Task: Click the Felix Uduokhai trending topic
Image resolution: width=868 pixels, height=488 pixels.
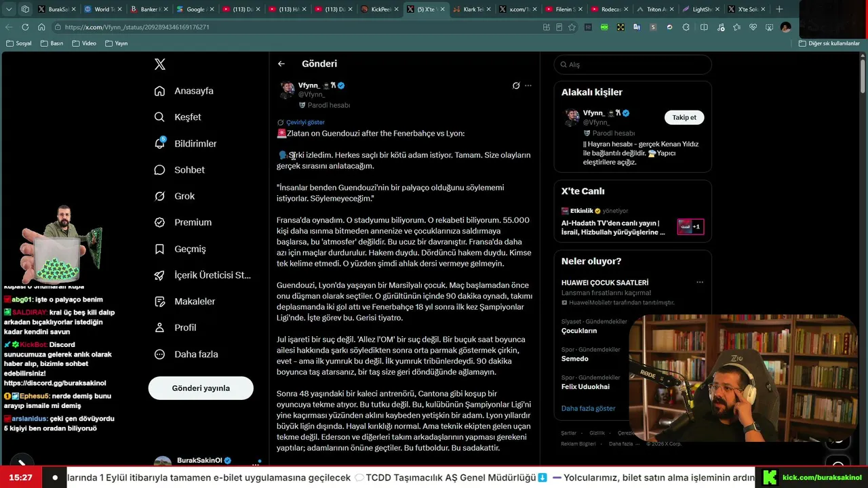Action: [x=585, y=386]
